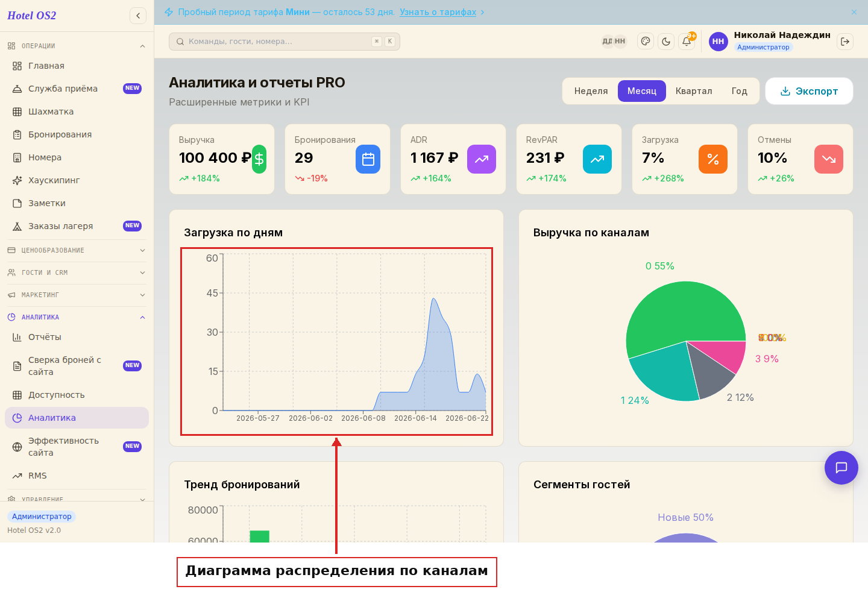Click the download icon in the Экспорт button
Image resolution: width=868 pixels, height=601 pixels.
[x=785, y=91]
